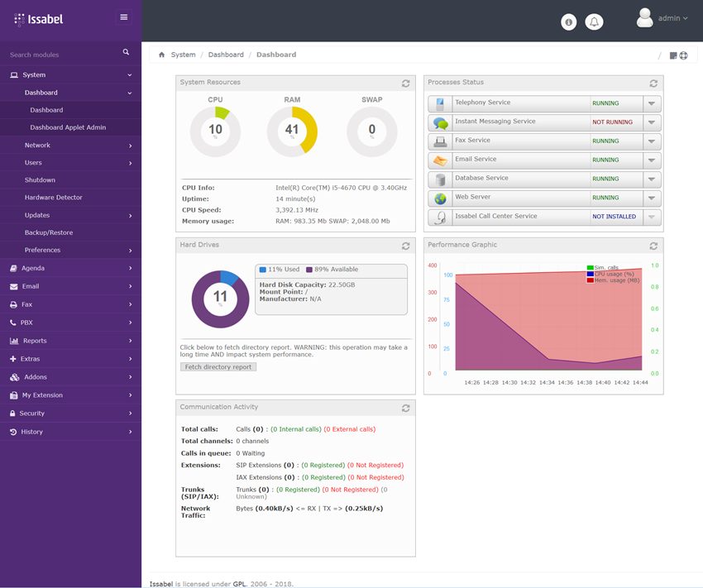The image size is (703, 588).
Task: Click the Issabel footer link
Action: click(161, 584)
